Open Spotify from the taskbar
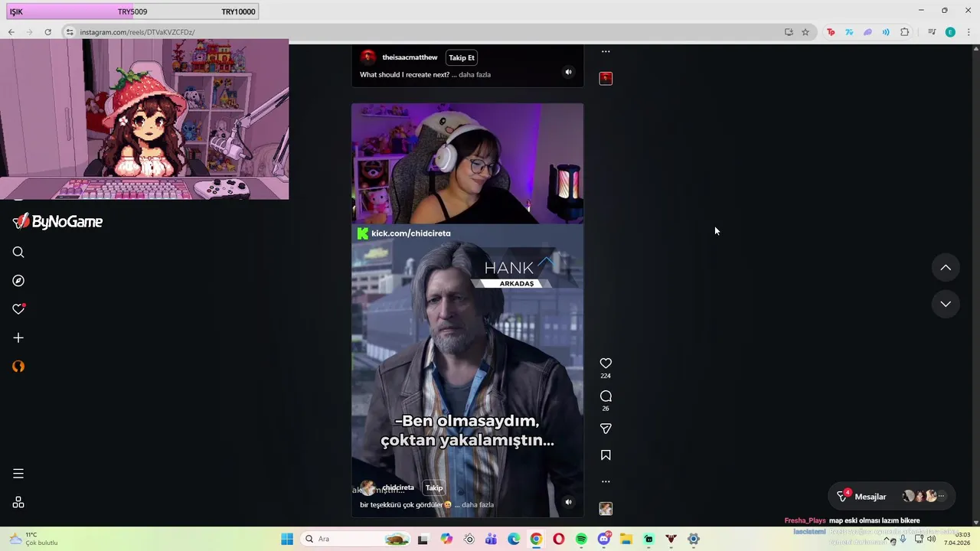 [x=581, y=539]
